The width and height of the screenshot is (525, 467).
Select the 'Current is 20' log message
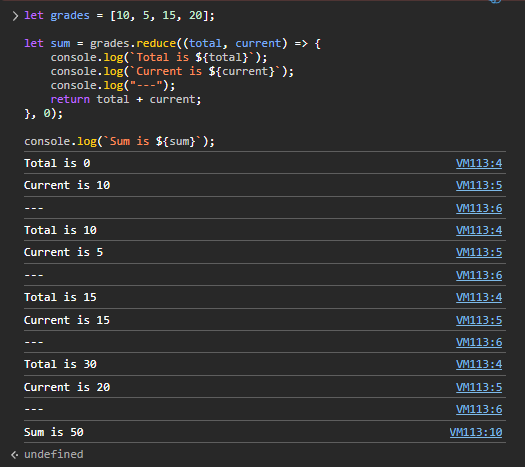tap(67, 387)
